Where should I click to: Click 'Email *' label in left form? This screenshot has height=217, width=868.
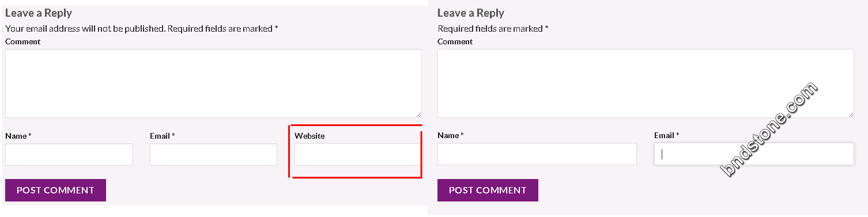point(163,136)
